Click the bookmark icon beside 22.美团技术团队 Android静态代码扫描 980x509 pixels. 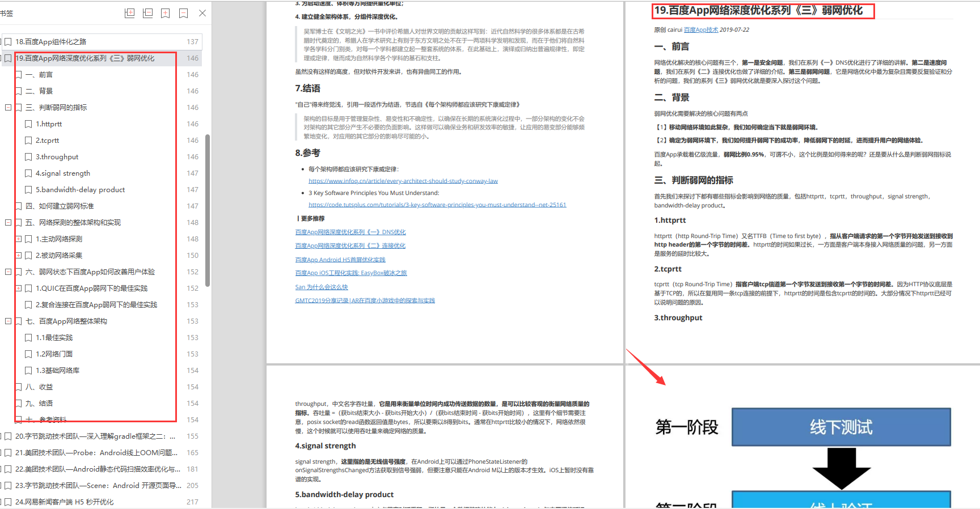click(8, 469)
